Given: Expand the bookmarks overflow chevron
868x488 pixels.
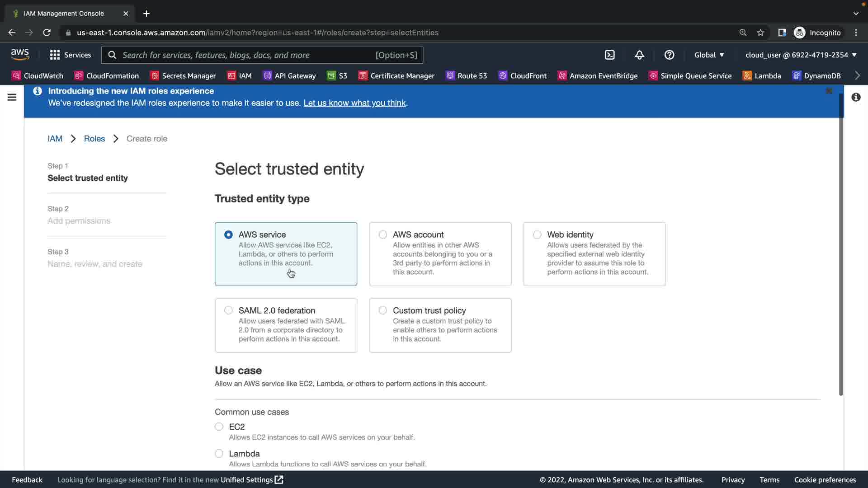Looking at the screenshot, I should tap(857, 75).
